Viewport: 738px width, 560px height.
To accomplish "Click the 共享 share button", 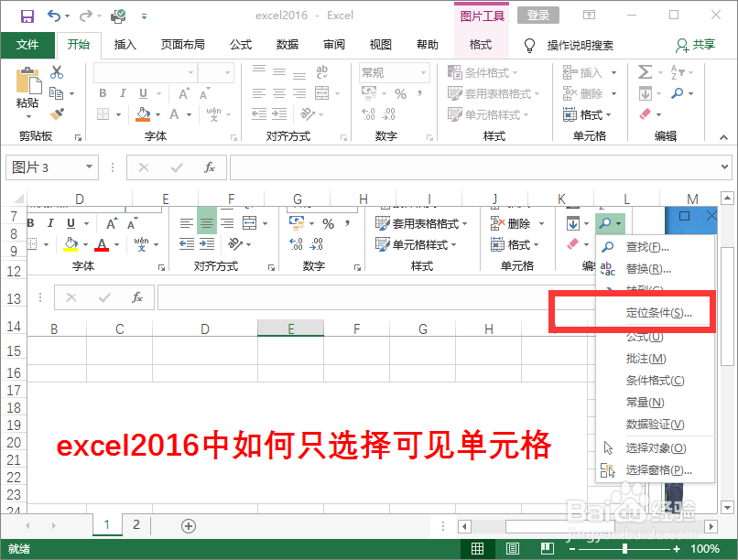I will (696, 45).
